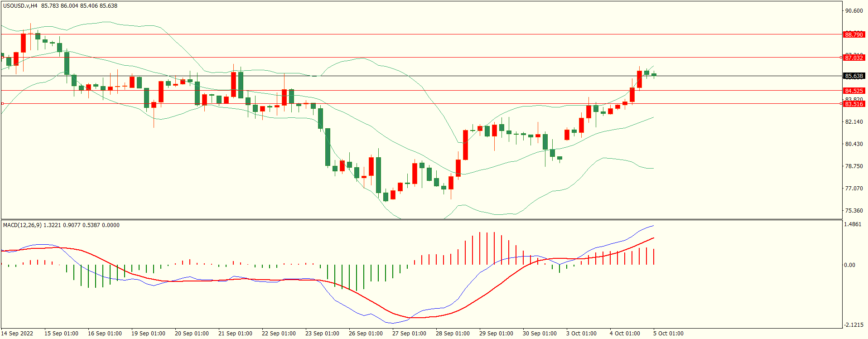Click the USOUSD.v,H4 chart title text
This screenshot has height=339, width=868.
point(20,6)
